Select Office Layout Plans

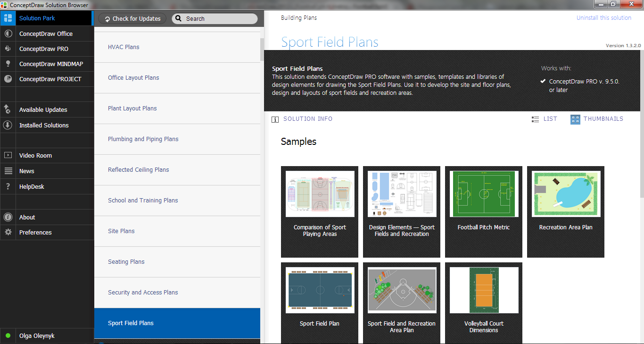pos(177,78)
